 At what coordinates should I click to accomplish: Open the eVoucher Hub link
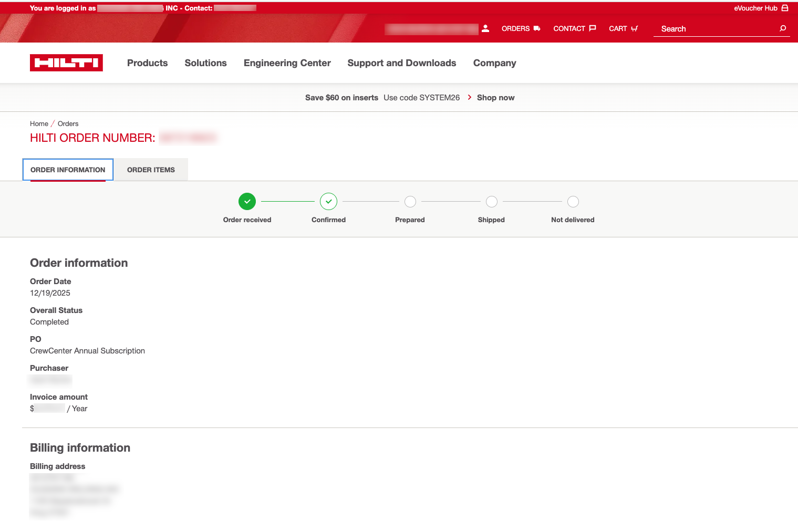pyautogui.click(x=755, y=8)
